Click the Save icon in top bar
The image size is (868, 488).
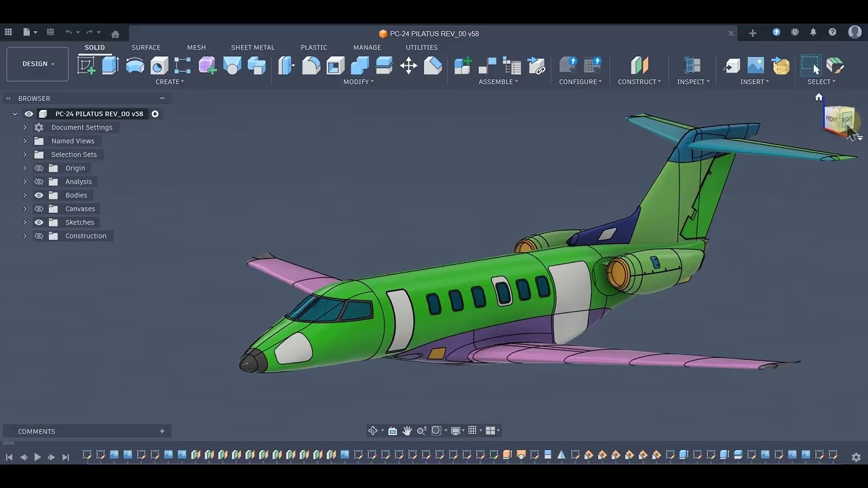pyautogui.click(x=50, y=32)
